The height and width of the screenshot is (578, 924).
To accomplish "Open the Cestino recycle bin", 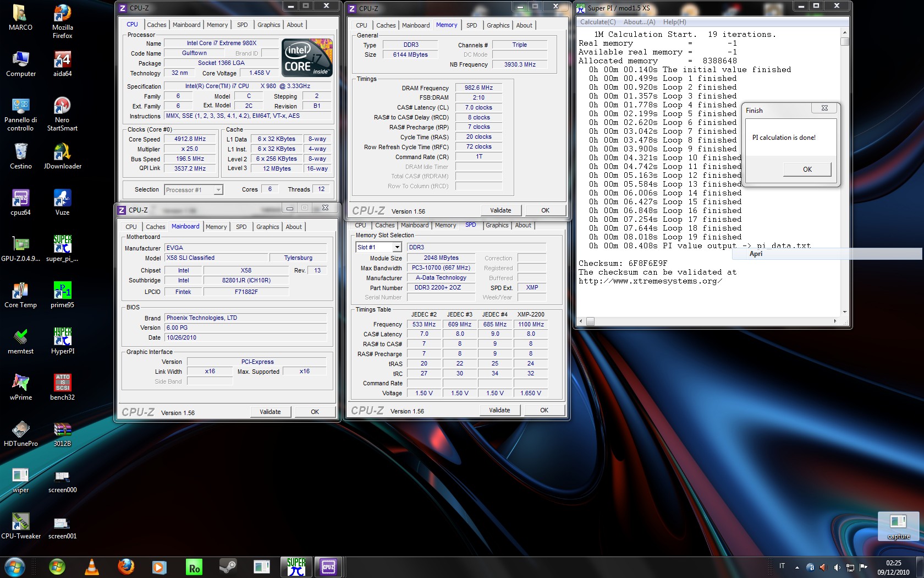I will click(20, 156).
